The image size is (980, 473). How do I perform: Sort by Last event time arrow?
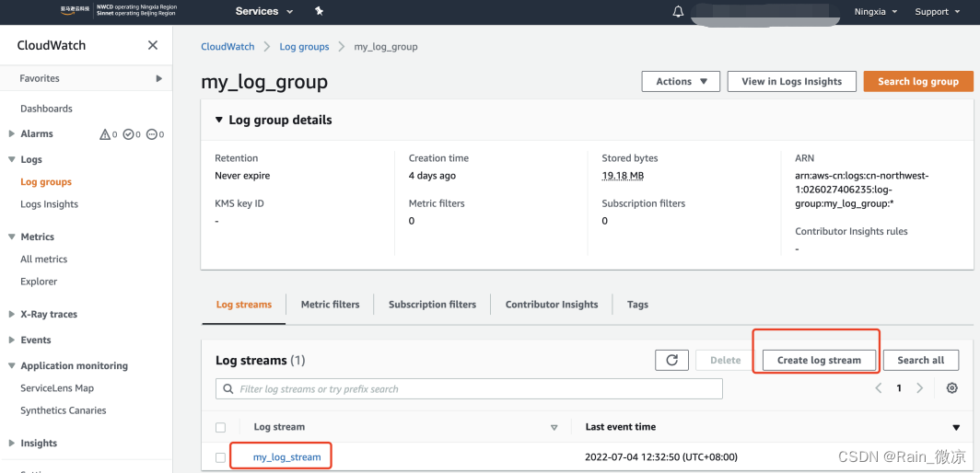coord(956,427)
